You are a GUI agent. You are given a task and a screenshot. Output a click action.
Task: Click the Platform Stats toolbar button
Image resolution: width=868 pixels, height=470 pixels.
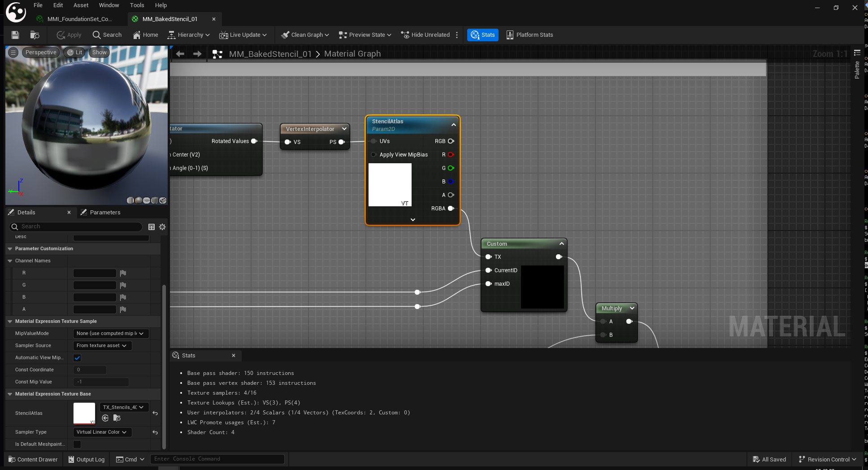[x=529, y=35]
